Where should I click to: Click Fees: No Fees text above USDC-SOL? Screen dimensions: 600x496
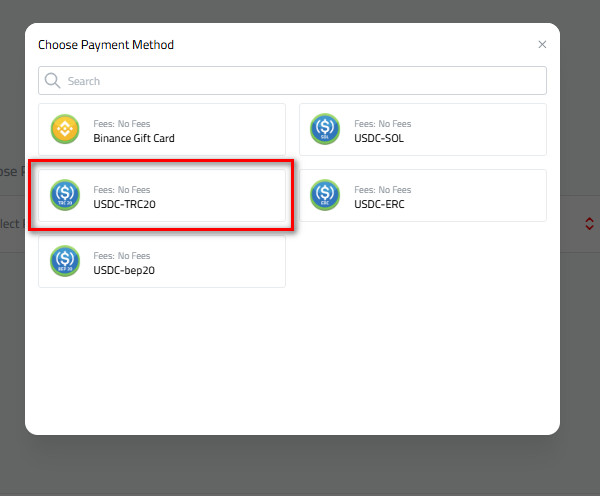(383, 124)
